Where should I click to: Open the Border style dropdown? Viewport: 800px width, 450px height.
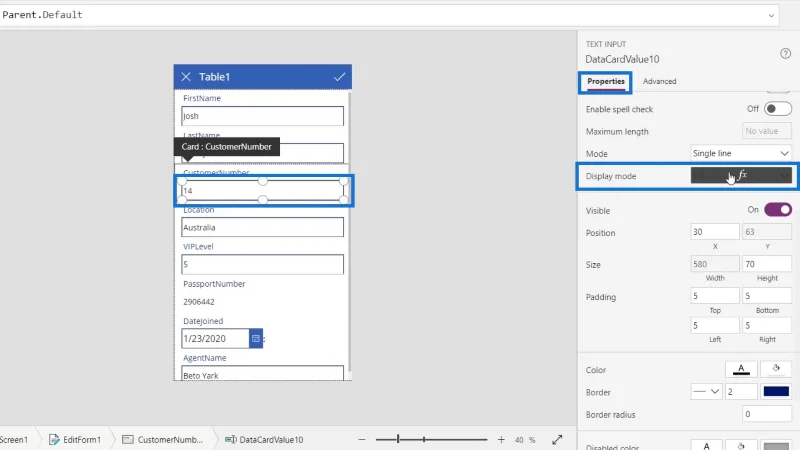[706, 392]
